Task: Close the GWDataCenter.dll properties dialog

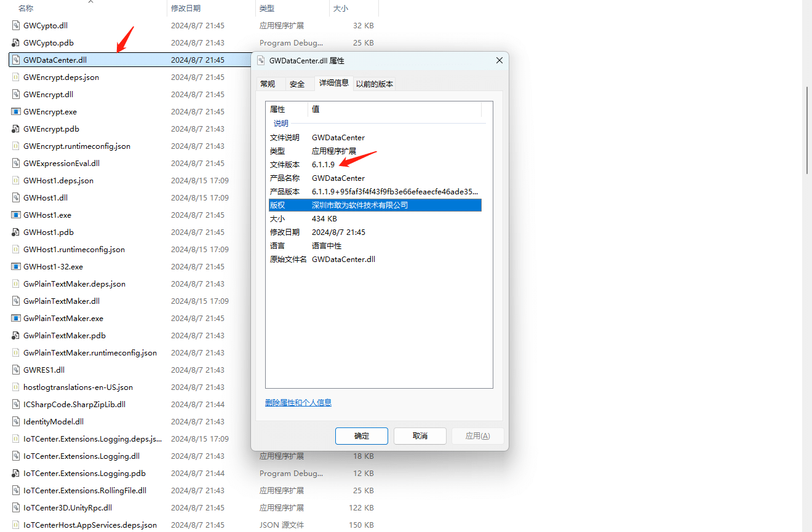Action: click(x=500, y=61)
